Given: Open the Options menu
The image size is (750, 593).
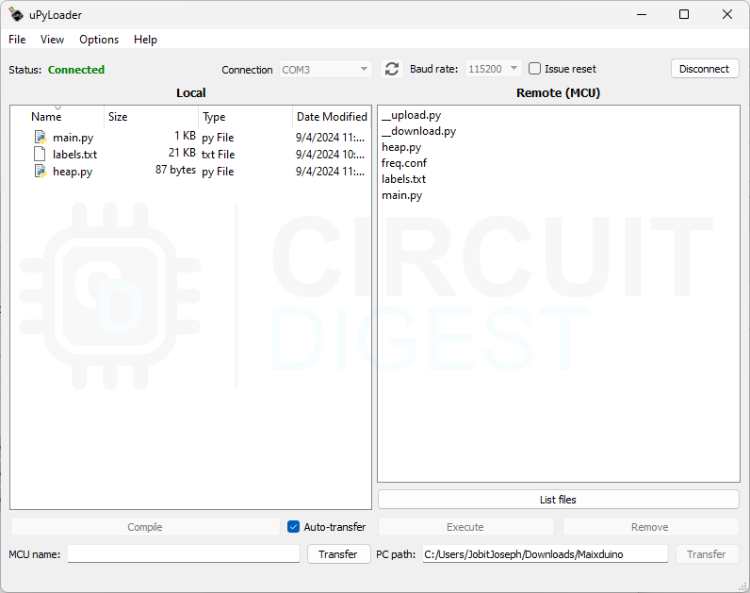Looking at the screenshot, I should pos(99,40).
